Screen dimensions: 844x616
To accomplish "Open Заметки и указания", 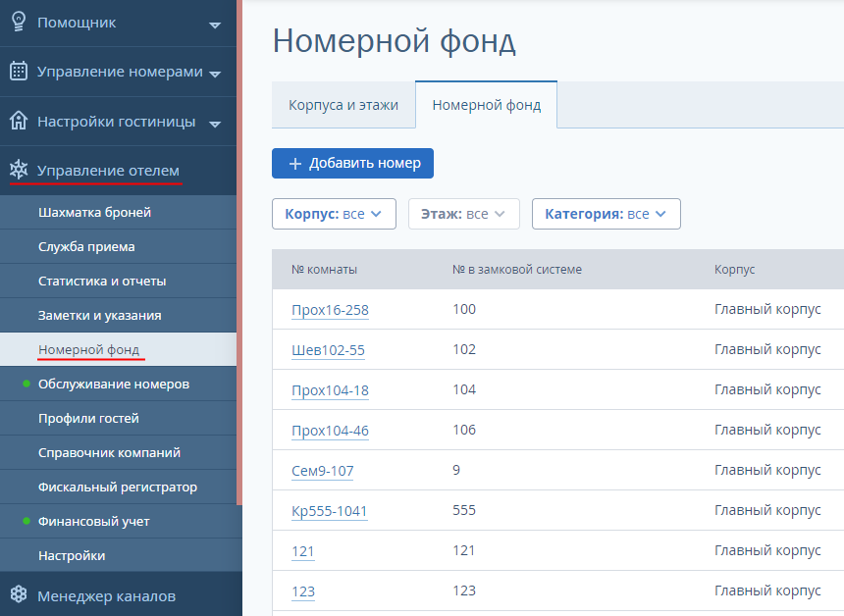I will 118,315.
